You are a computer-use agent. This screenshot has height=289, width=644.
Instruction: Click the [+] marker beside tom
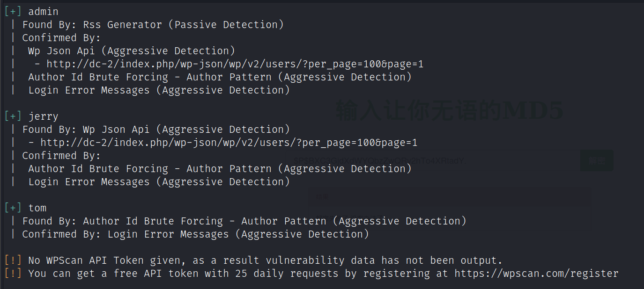pos(13,208)
